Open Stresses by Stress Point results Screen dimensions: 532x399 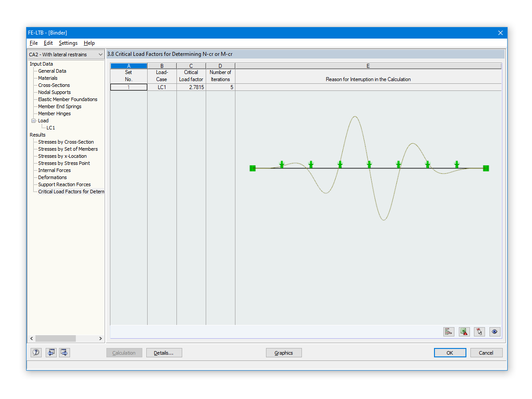pos(64,163)
